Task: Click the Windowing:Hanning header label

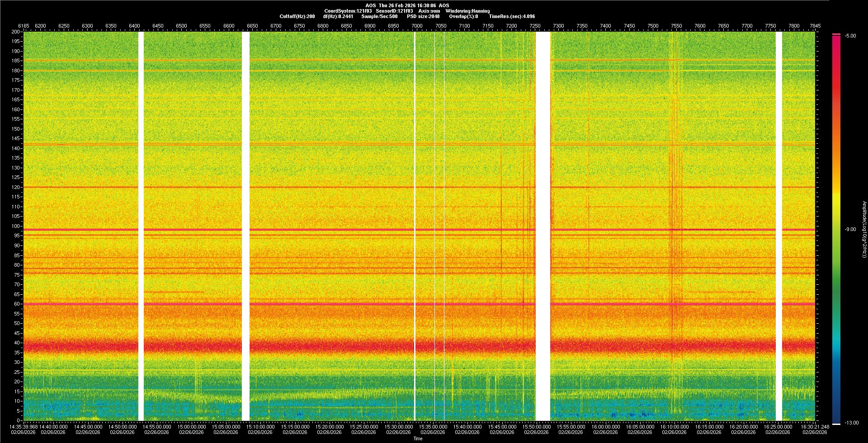Action: tap(467, 11)
